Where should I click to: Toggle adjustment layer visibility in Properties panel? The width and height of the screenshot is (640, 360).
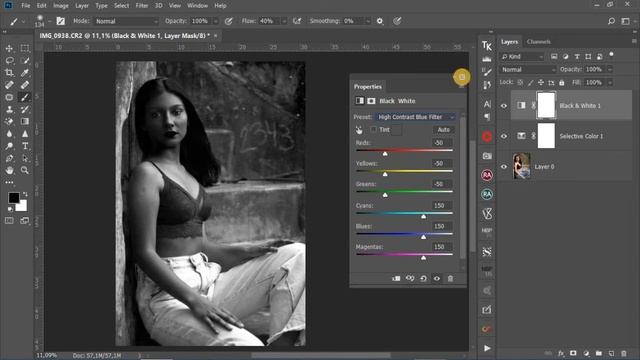[437, 278]
